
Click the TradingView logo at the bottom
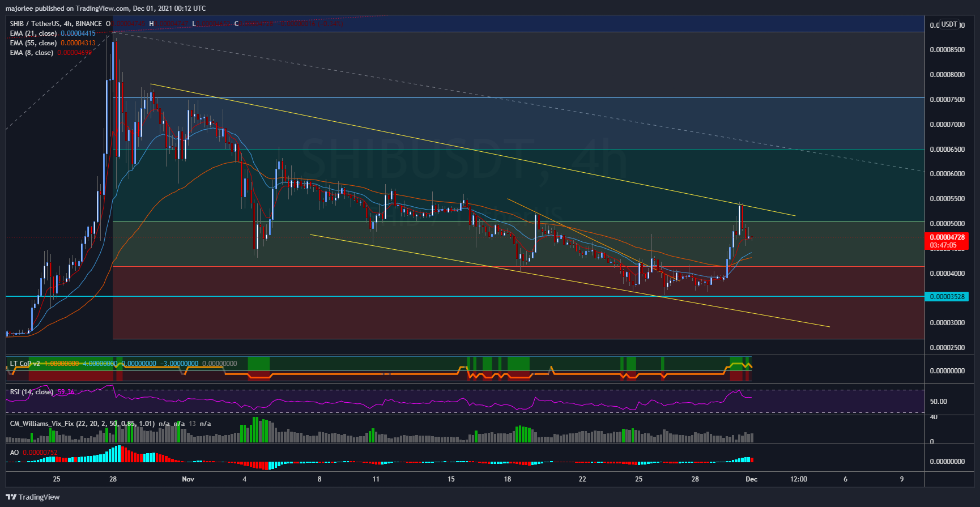tap(33, 497)
